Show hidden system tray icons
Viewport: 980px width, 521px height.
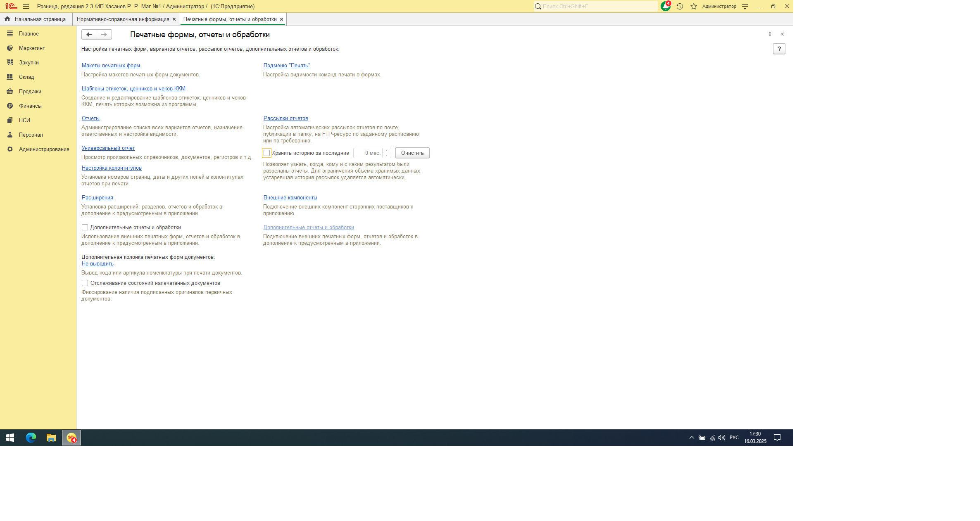point(692,437)
